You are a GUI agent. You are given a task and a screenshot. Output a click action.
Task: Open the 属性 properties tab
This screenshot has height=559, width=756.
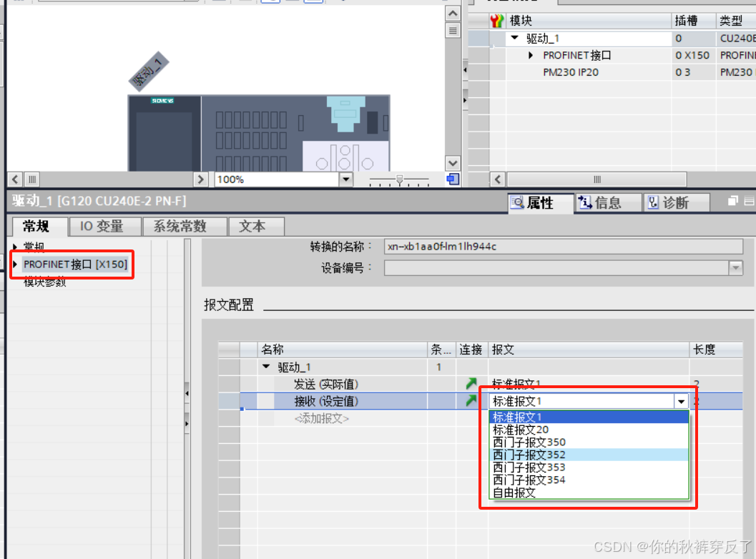541,203
